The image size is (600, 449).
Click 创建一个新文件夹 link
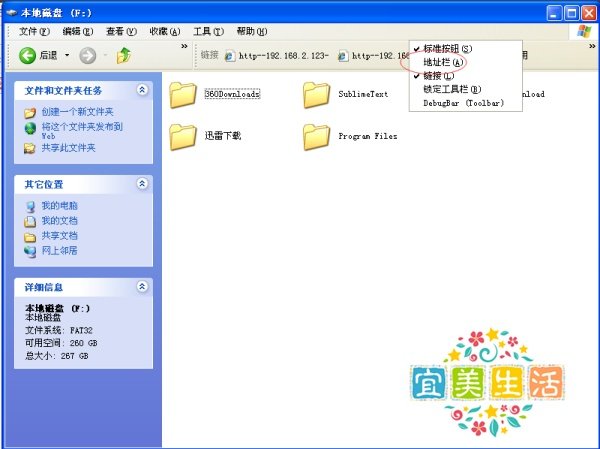coord(78,112)
